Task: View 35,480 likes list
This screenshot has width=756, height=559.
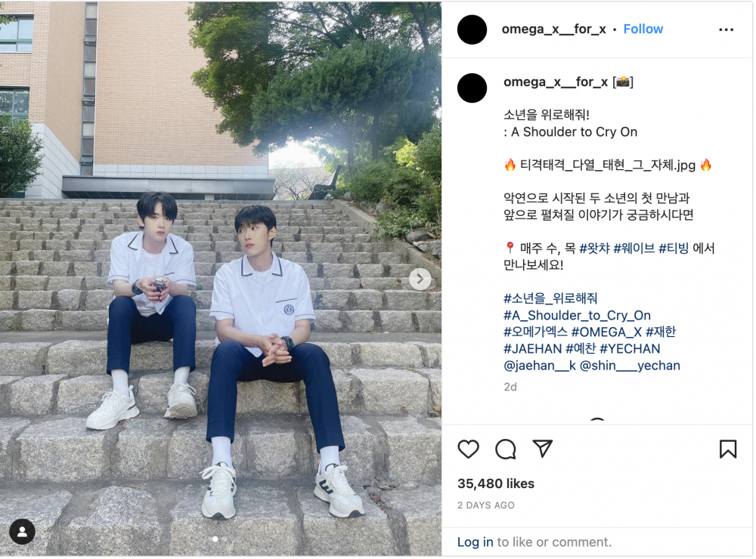Action: tap(496, 483)
